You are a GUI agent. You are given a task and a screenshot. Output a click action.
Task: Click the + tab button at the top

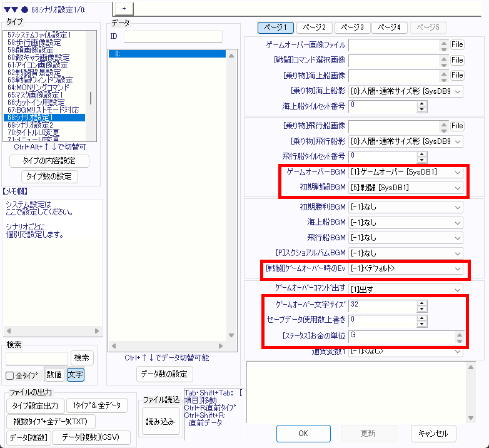(x=124, y=7)
